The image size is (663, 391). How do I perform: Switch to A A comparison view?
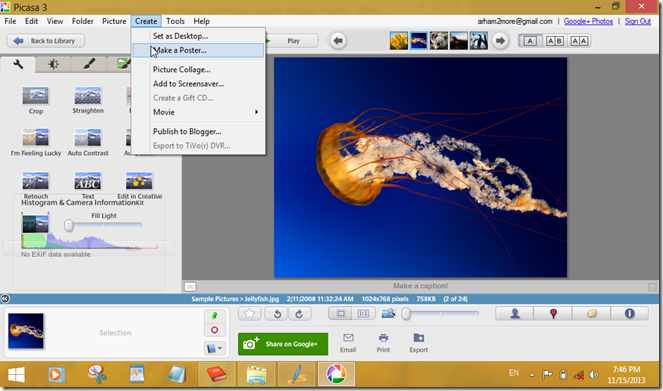click(579, 41)
